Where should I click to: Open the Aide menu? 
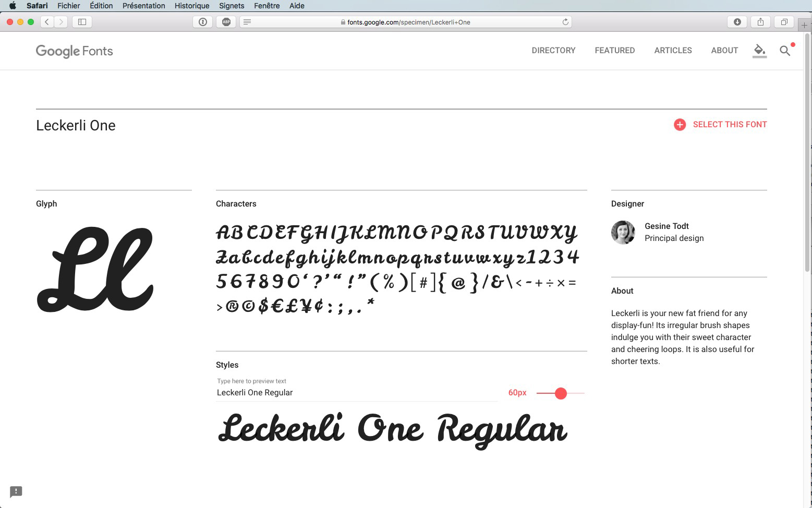pyautogui.click(x=297, y=6)
